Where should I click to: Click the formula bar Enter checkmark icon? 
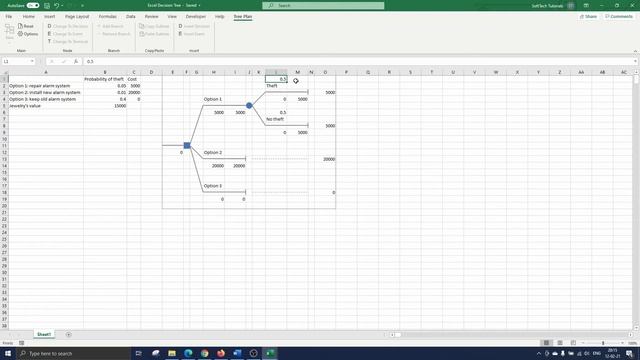64,61
